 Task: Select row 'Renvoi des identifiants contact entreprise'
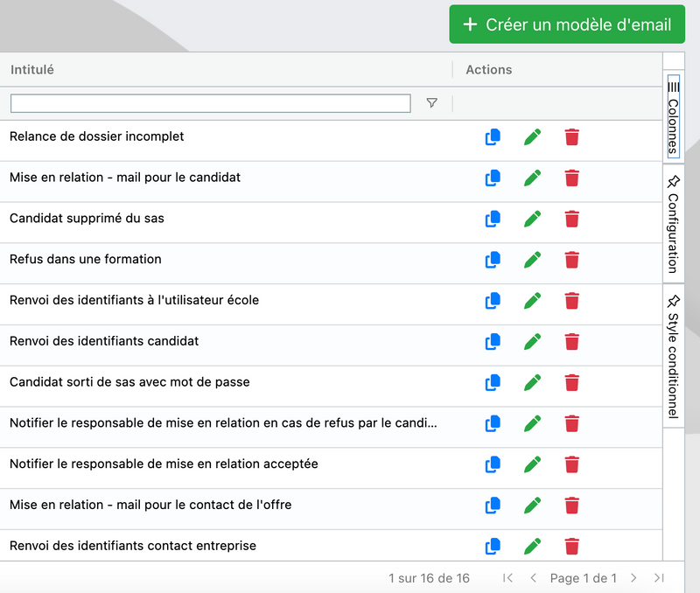click(x=331, y=546)
